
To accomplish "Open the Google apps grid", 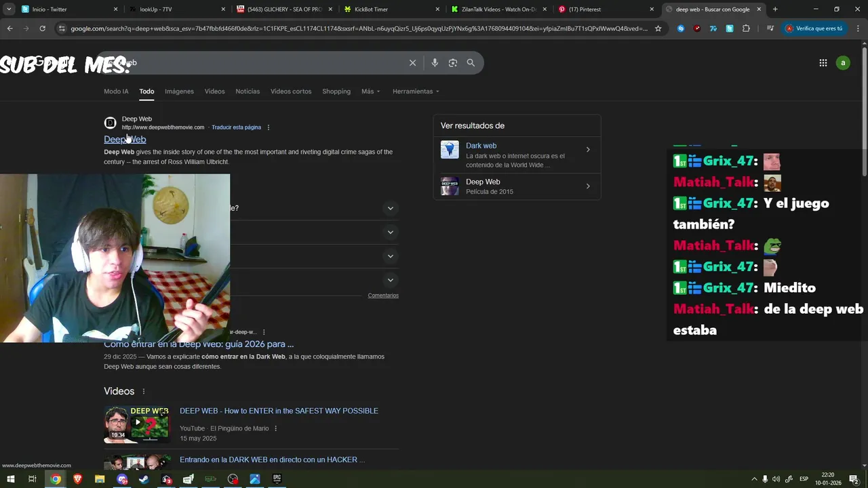I will (x=823, y=63).
